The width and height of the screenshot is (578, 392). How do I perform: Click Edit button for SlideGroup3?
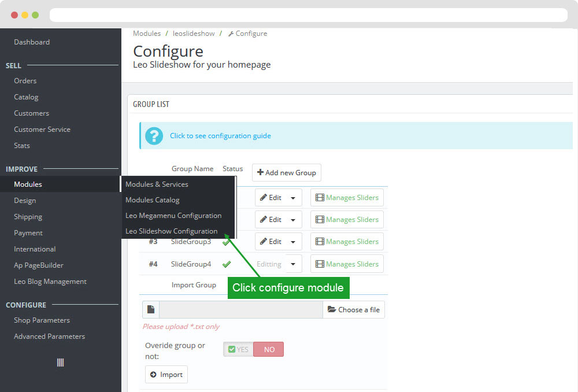click(270, 242)
